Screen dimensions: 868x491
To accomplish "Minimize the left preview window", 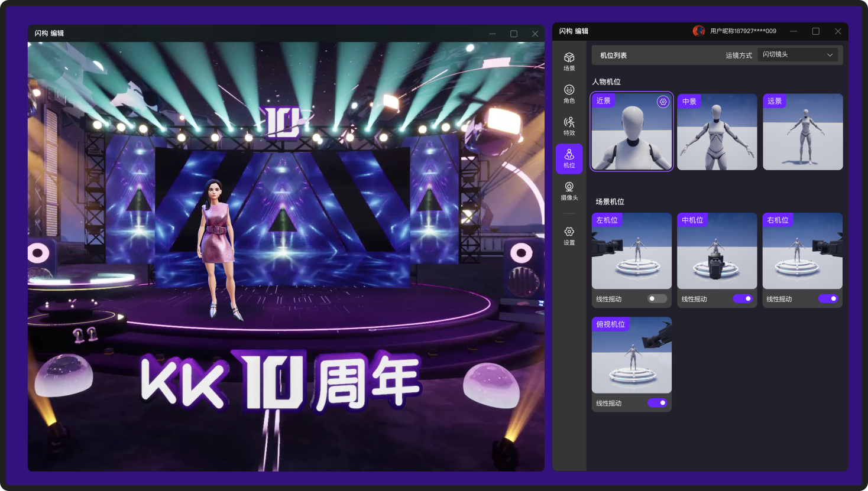I will click(x=492, y=34).
